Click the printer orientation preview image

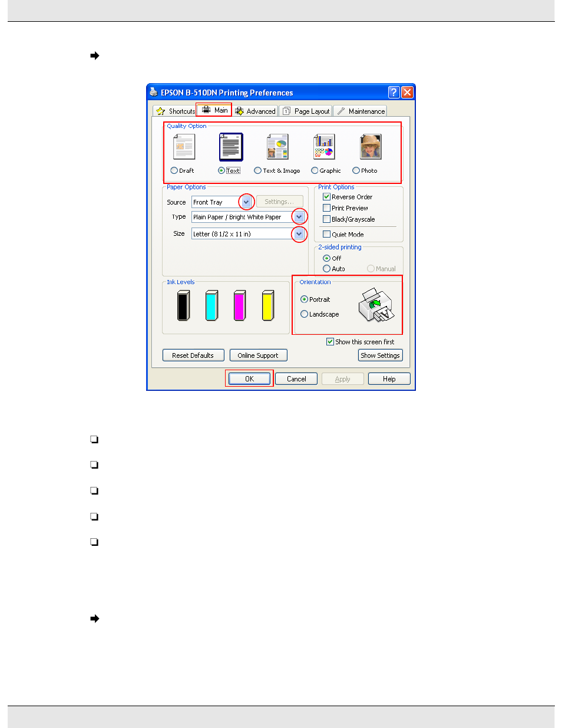[376, 305]
